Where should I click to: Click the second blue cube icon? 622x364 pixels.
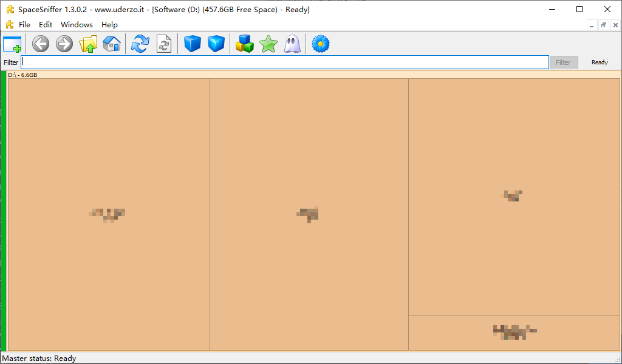216,44
